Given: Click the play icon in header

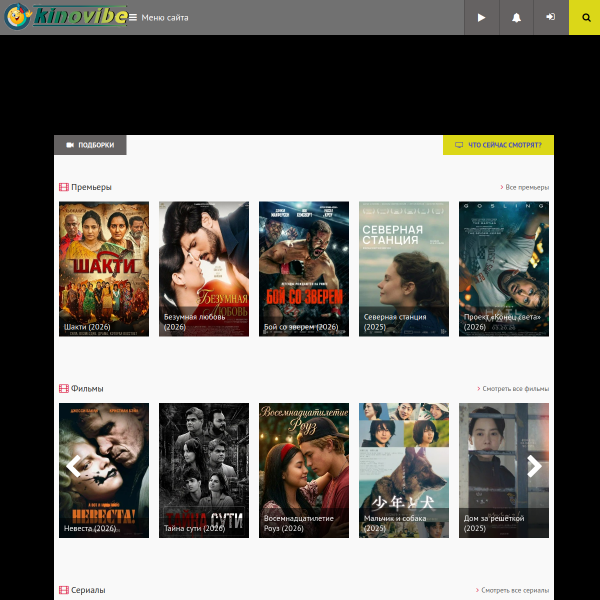Looking at the screenshot, I should 481,18.
